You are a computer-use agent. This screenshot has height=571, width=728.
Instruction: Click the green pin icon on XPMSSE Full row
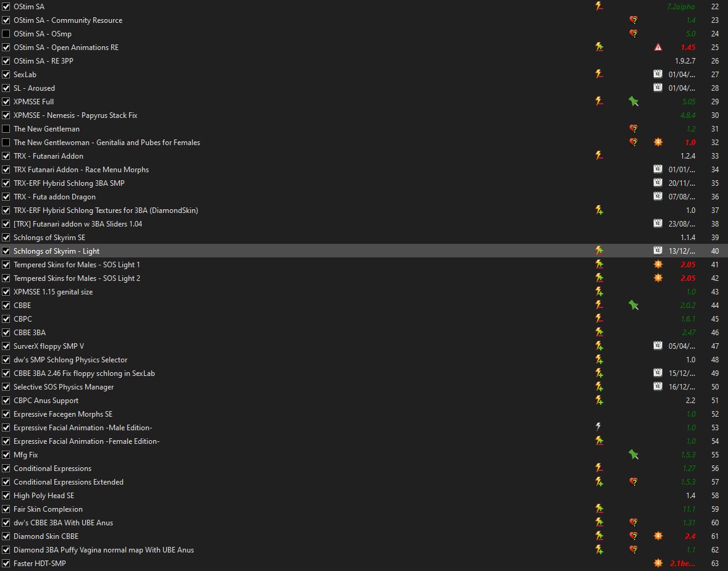click(634, 101)
